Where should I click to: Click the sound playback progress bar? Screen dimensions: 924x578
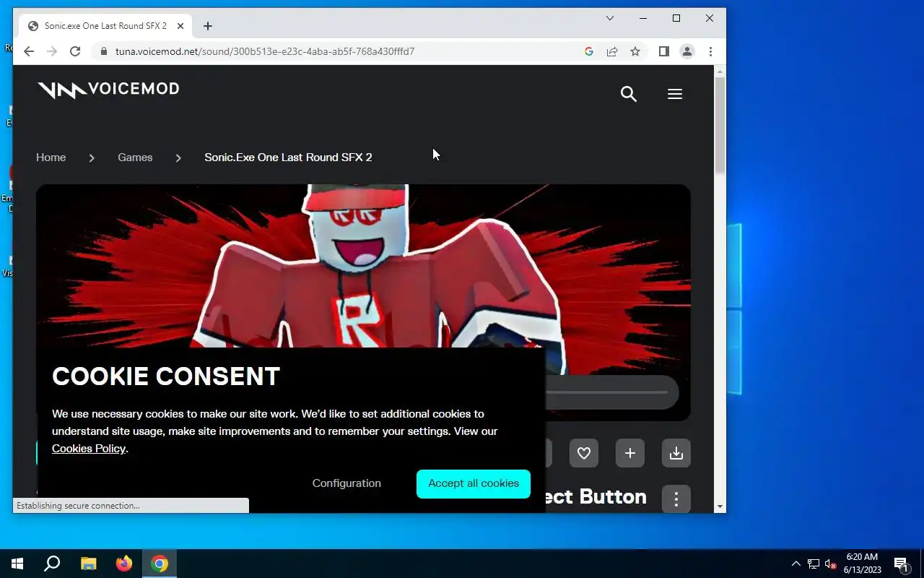[x=606, y=392]
